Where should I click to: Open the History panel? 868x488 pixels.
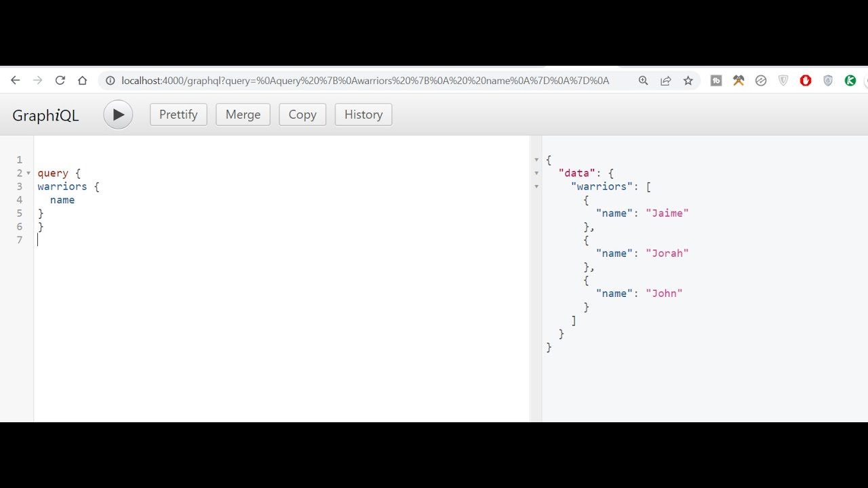click(363, 115)
